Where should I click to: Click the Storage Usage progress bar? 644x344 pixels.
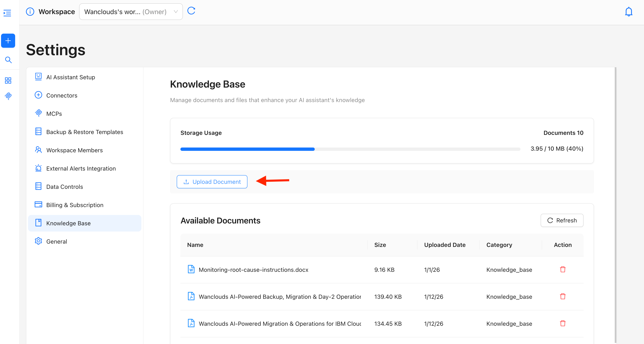[x=350, y=149]
